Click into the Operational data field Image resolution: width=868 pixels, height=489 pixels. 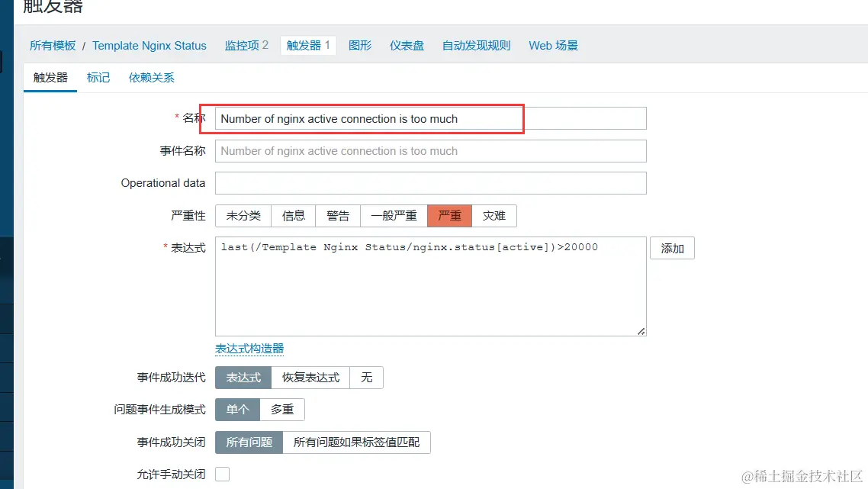tap(431, 183)
